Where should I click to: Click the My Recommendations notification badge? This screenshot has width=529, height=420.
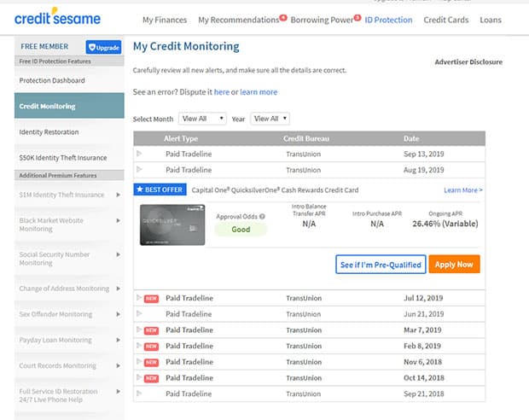point(283,17)
